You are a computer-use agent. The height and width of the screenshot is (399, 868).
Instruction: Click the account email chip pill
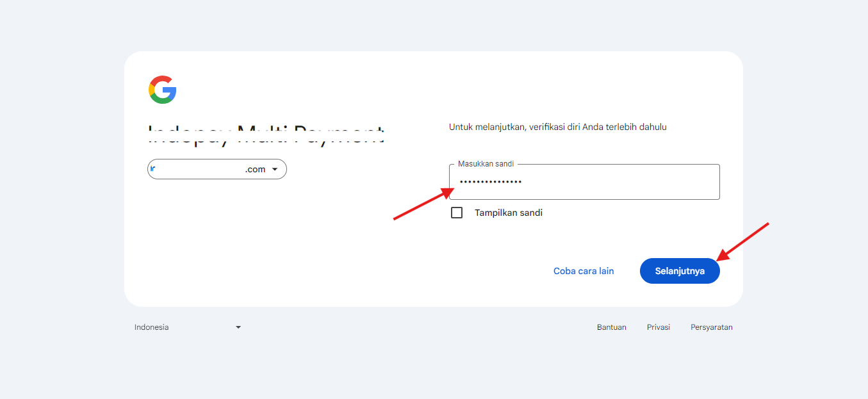[217, 168]
